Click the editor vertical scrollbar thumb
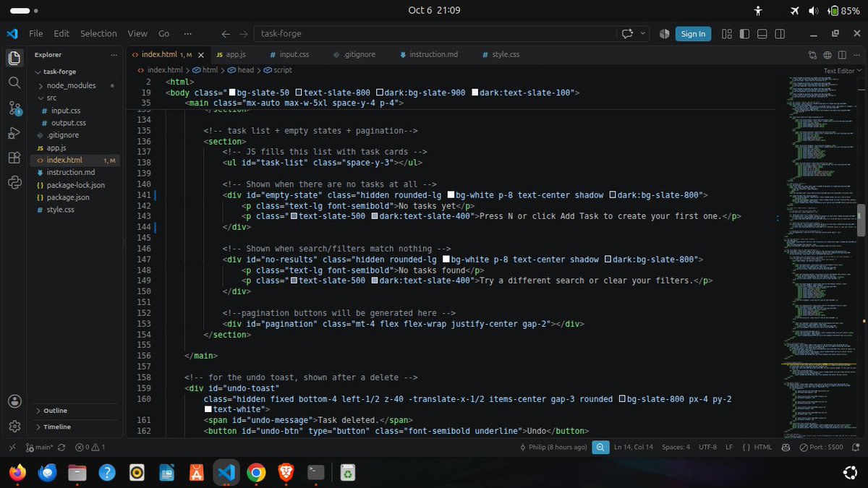 click(861, 220)
